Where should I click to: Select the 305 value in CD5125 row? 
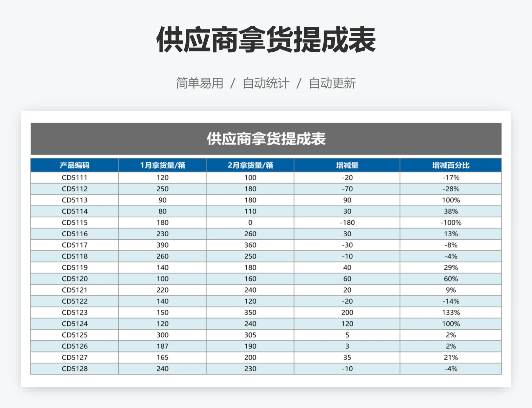(x=249, y=335)
